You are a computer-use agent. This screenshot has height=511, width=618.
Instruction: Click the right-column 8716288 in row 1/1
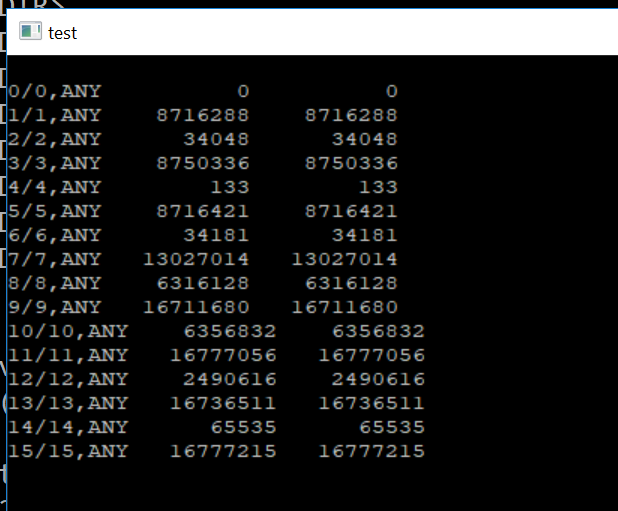pos(351,115)
